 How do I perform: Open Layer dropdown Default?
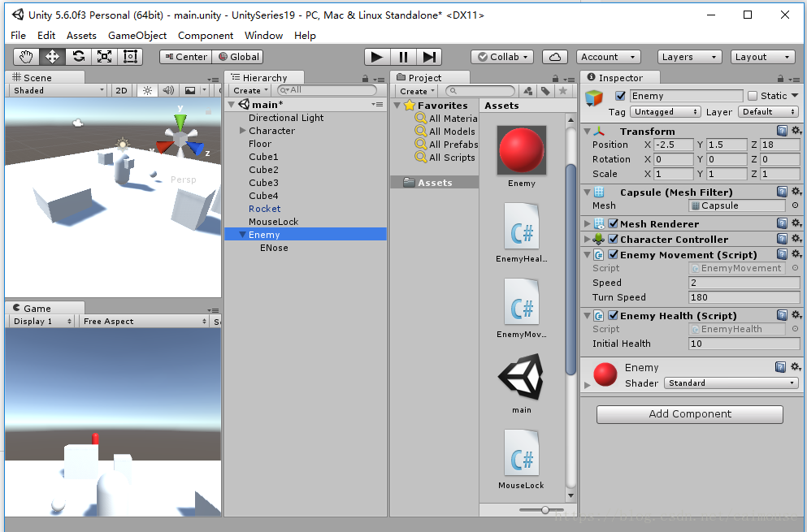[x=768, y=111]
